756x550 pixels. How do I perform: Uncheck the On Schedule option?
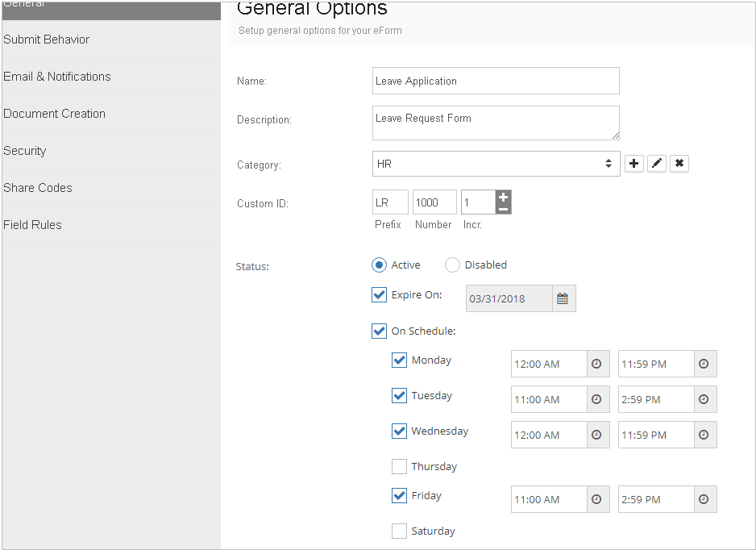tap(379, 331)
